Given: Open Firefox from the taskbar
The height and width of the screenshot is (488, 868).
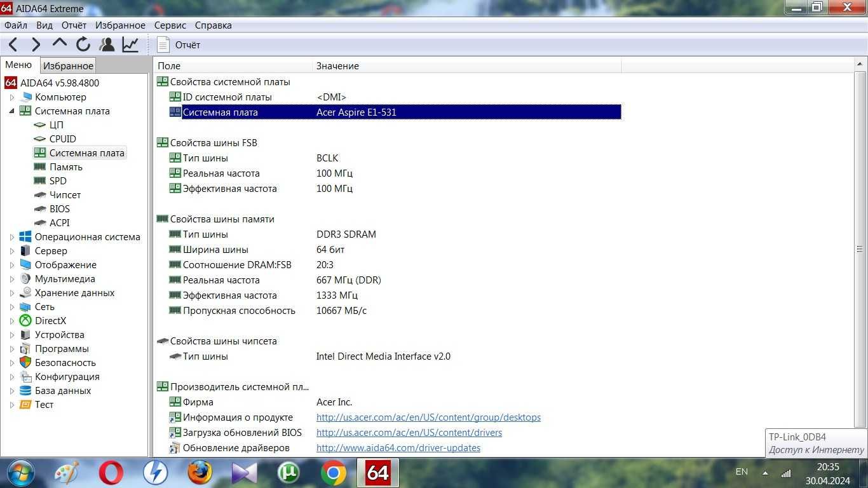Looking at the screenshot, I should pyautogui.click(x=200, y=473).
